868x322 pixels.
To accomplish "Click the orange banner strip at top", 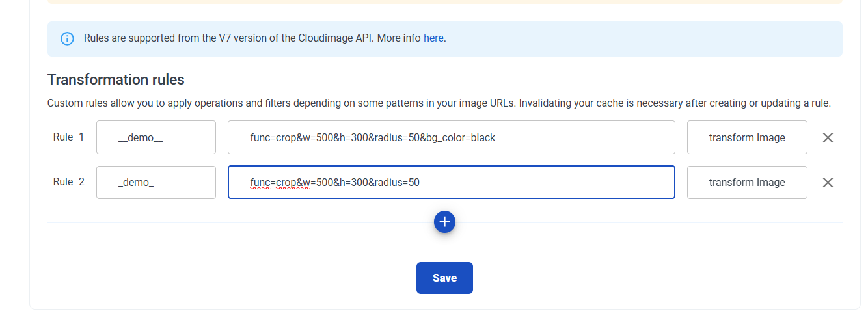I will pyautogui.click(x=444, y=2).
